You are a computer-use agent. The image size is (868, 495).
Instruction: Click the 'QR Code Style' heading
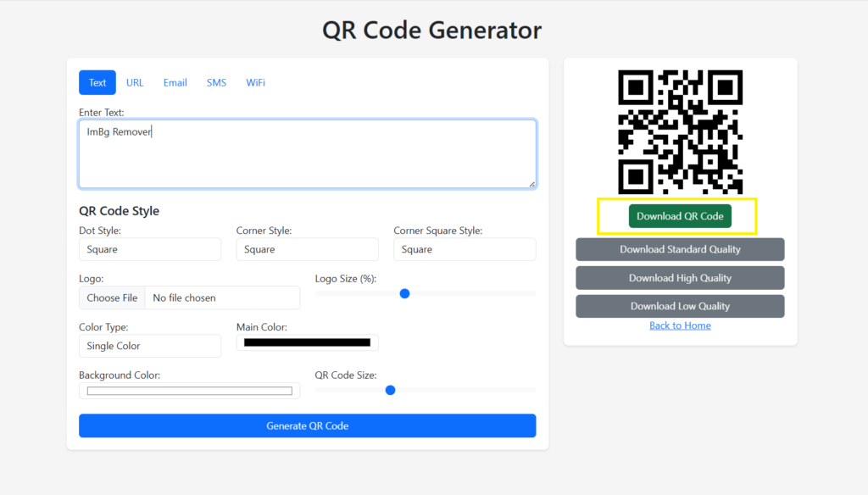119,211
